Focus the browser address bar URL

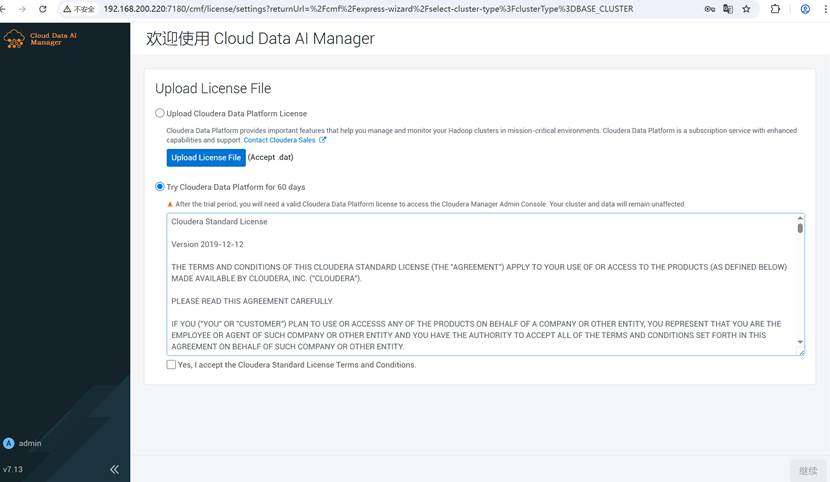[x=368, y=9]
